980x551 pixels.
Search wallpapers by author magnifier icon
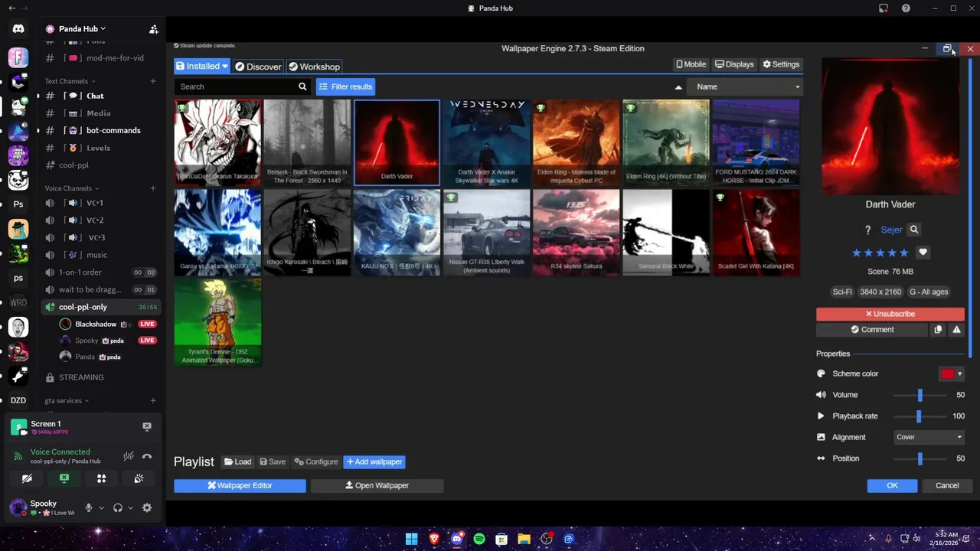pos(914,230)
